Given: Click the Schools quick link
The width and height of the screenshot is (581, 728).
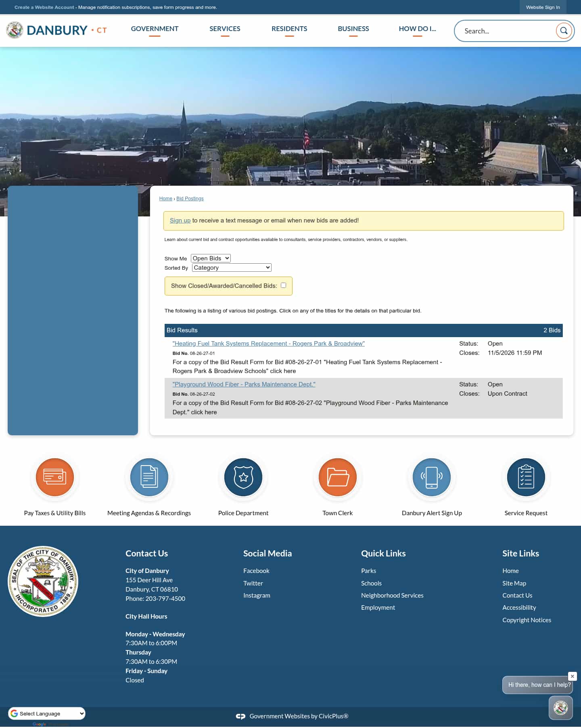Looking at the screenshot, I should [x=372, y=583].
